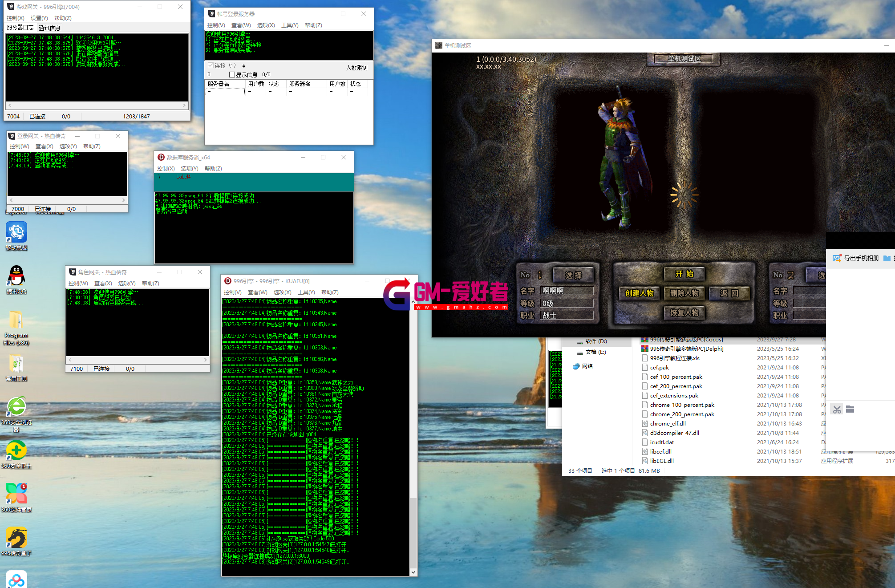
Task: Click first 服务器名 column header
Action: (225, 84)
